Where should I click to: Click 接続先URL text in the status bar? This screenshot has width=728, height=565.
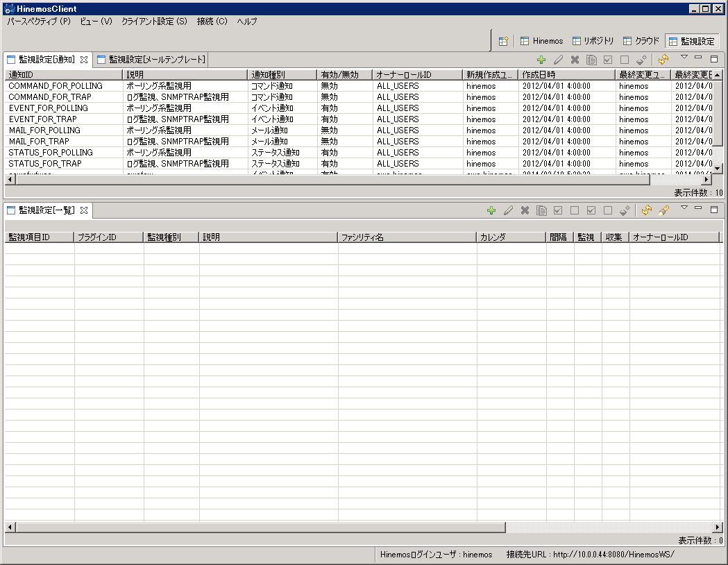[x=590, y=555]
